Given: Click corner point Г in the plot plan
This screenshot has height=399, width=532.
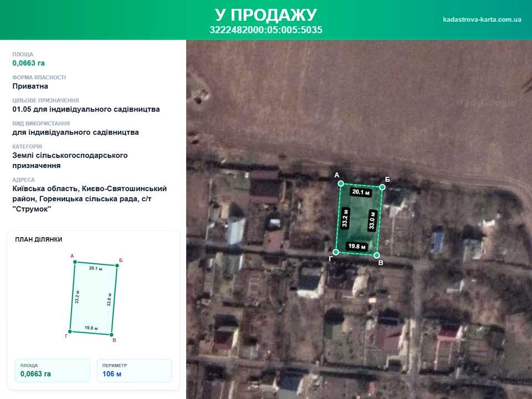Looking at the screenshot, I should point(70,331).
